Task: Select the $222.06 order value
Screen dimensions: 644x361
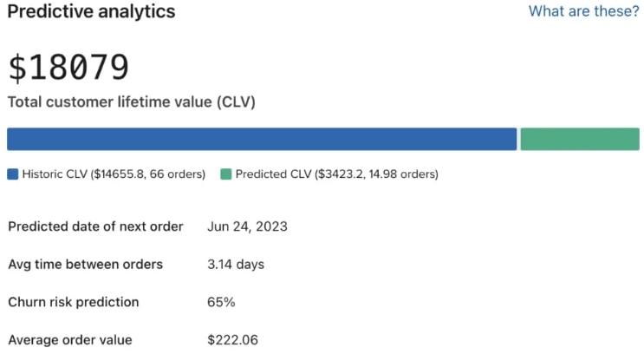Action: [x=232, y=340]
